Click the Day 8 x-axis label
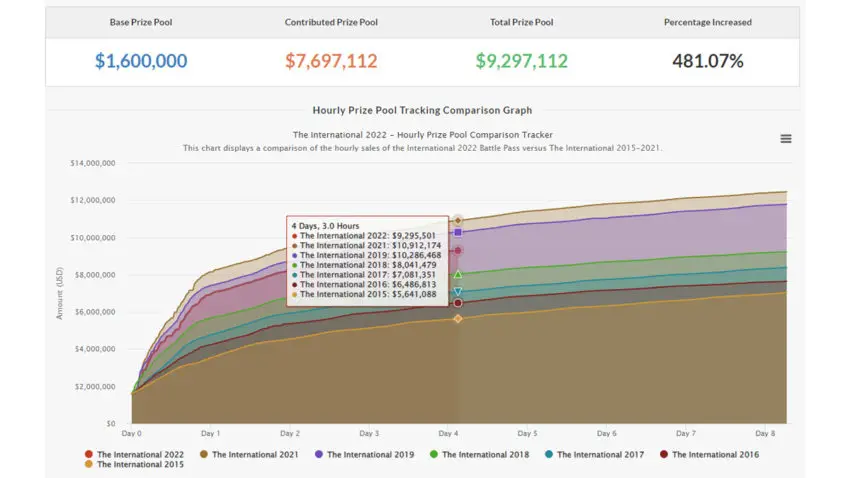850x478 pixels. click(x=765, y=434)
